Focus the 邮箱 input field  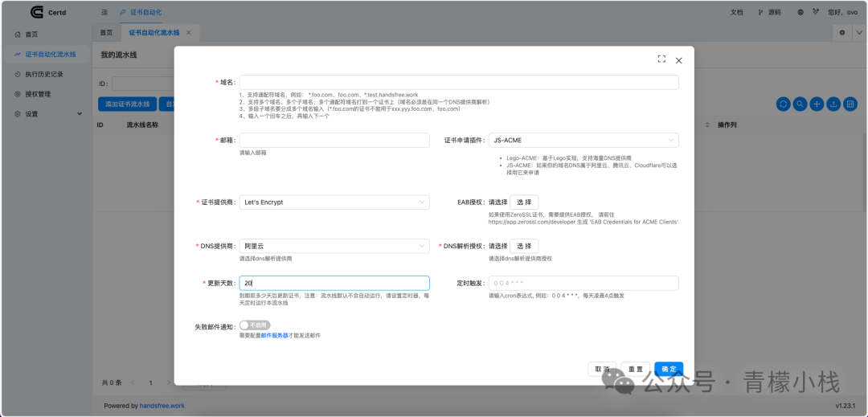pos(334,141)
